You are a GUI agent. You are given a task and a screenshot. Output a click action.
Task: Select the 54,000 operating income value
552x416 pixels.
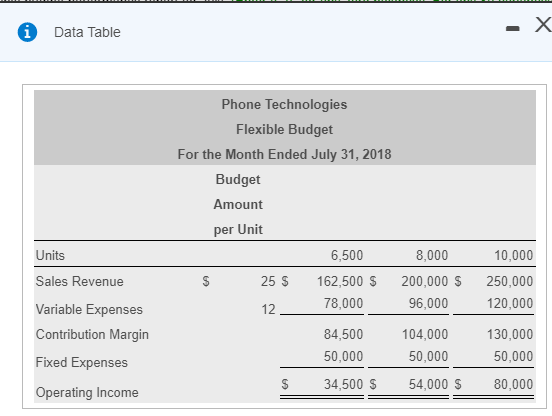click(x=428, y=384)
